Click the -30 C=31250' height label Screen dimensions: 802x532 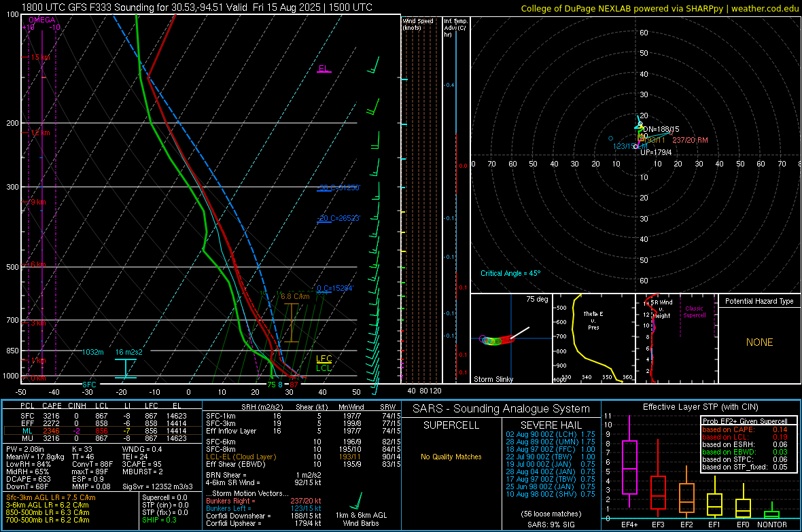(x=338, y=188)
